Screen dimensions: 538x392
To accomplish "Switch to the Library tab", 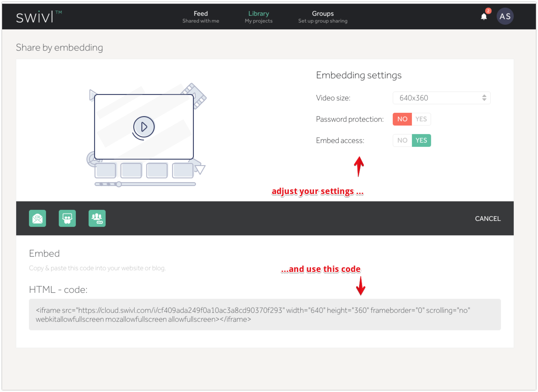I will pos(259,17).
